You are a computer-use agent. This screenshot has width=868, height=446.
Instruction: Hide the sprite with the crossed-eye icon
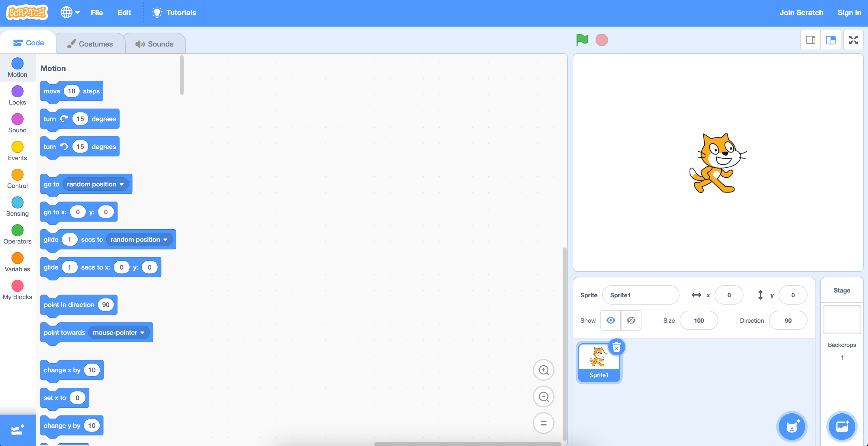click(631, 320)
